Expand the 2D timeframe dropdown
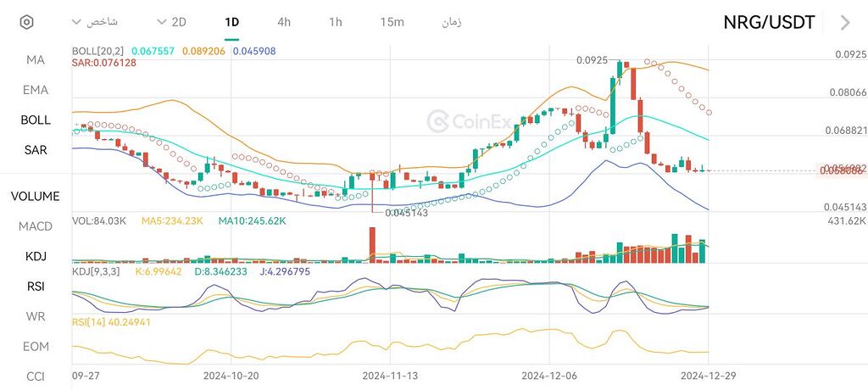Viewport: 868px width, 390px height. tap(172, 21)
